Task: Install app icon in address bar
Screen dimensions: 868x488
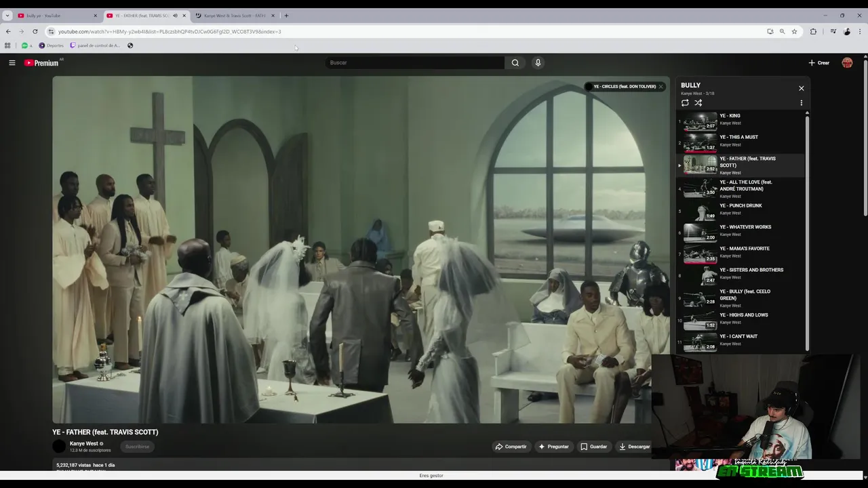Action: [x=770, y=31]
